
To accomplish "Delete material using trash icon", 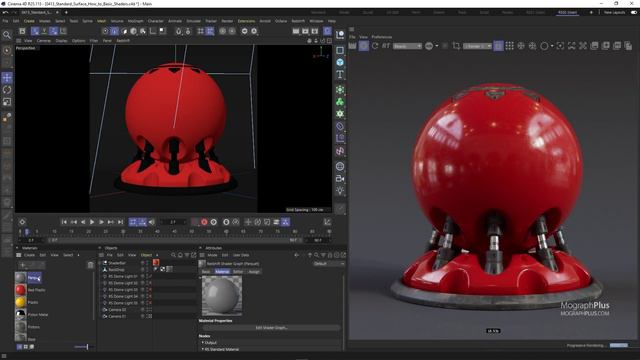I will 90,265.
